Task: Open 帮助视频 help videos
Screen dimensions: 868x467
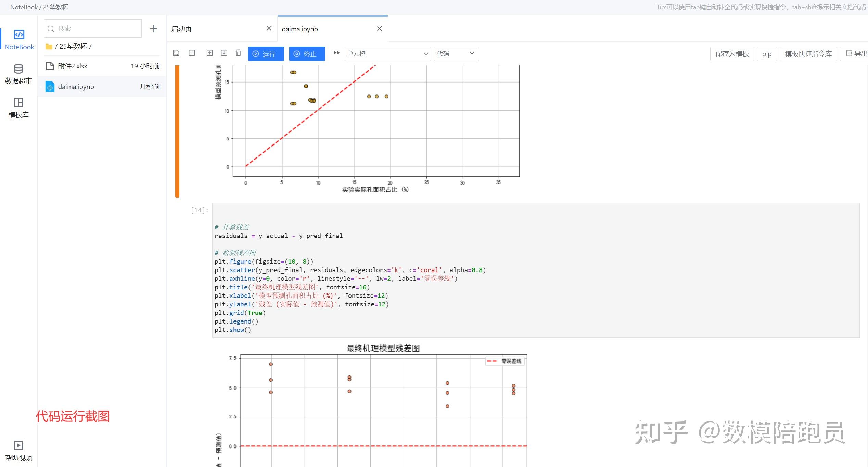Action: 18,451
